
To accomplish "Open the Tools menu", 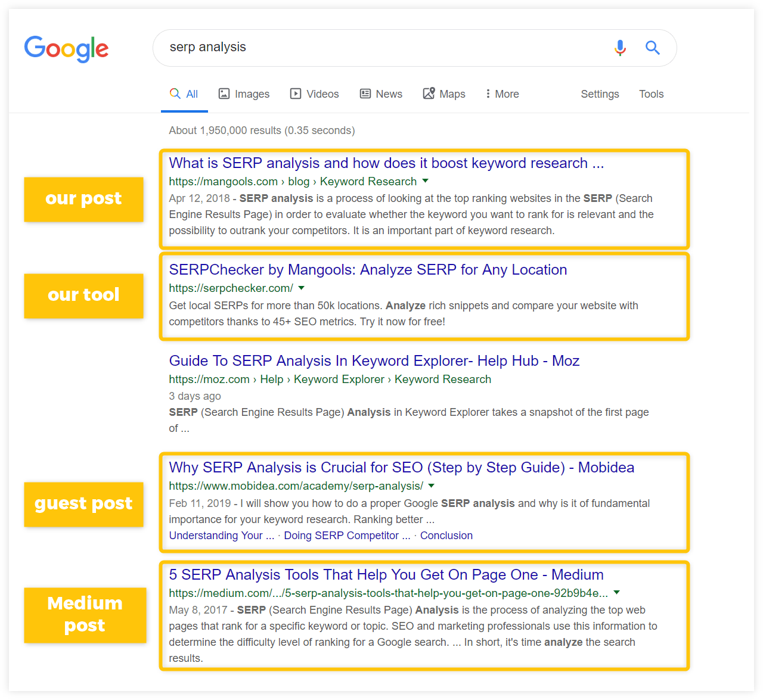I will pyautogui.click(x=651, y=94).
